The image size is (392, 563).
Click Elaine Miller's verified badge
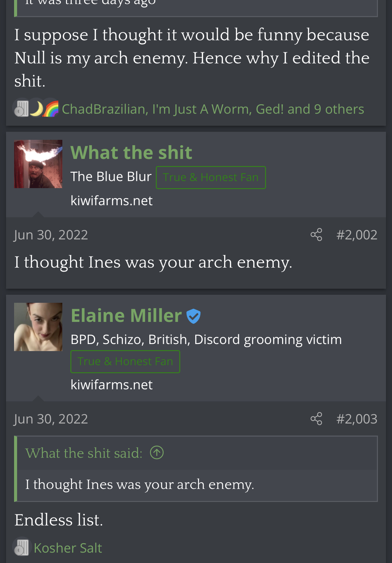tap(193, 316)
